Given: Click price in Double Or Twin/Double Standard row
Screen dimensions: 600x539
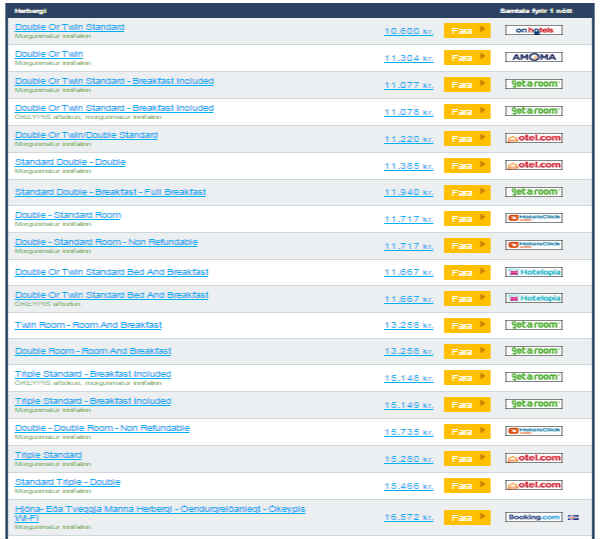Looking at the screenshot, I should tap(409, 139).
